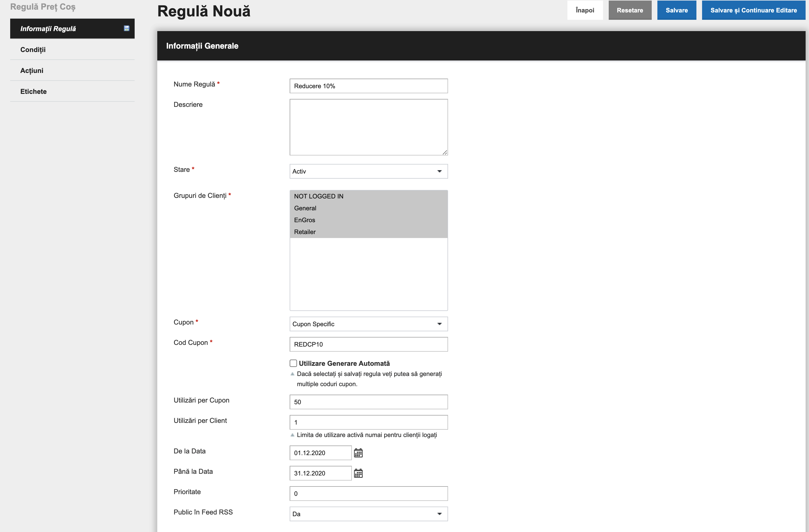Click the Salvare button
Image resolution: width=809 pixels, height=532 pixels.
(676, 10)
